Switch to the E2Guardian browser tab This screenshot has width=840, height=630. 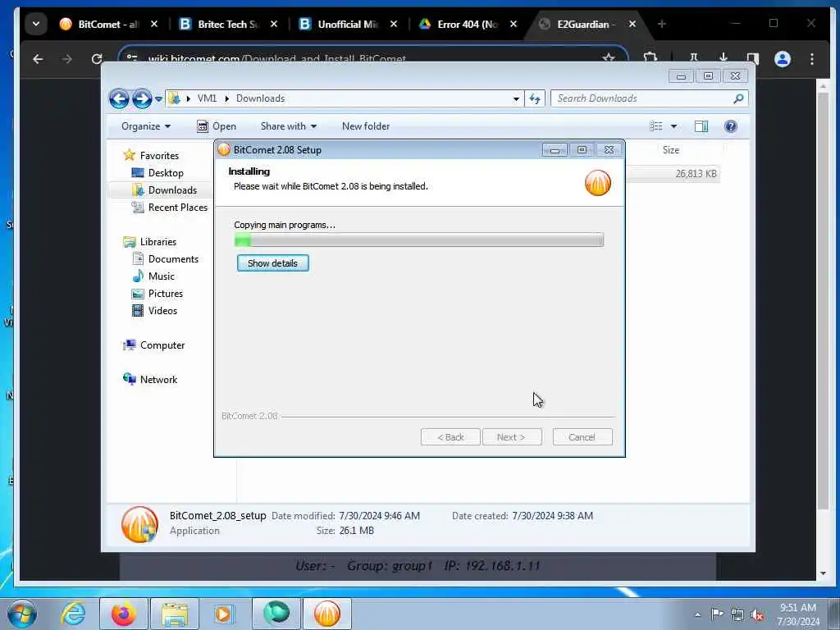click(586, 24)
